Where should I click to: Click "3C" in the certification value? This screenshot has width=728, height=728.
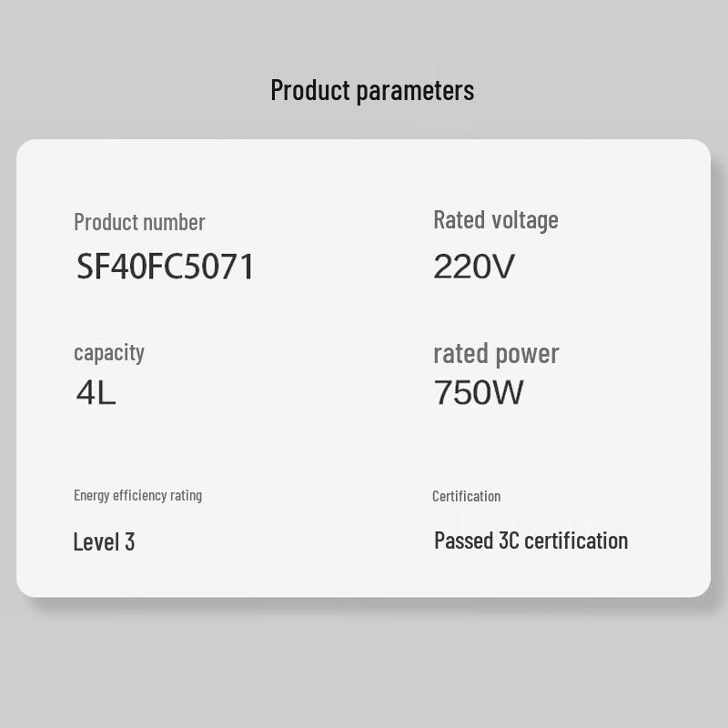(509, 541)
